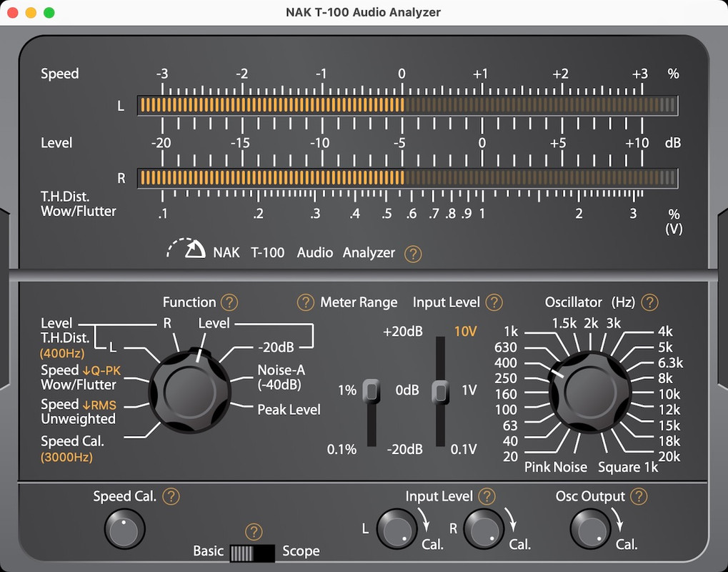Click the help icon beside Input Level header

pos(494,302)
